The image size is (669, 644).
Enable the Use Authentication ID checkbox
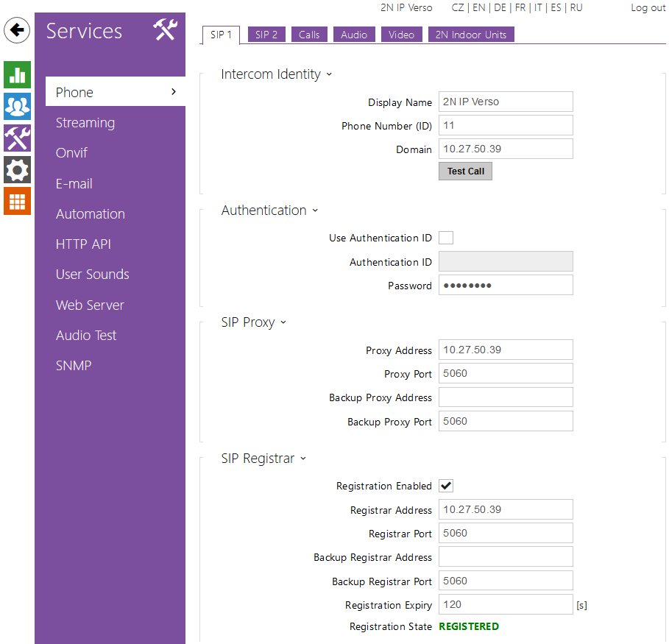446,238
